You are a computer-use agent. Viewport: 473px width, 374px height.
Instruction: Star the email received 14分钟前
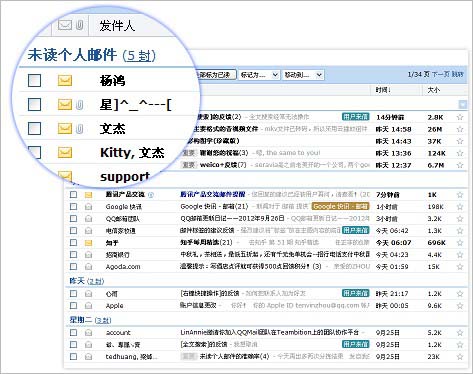click(x=460, y=117)
